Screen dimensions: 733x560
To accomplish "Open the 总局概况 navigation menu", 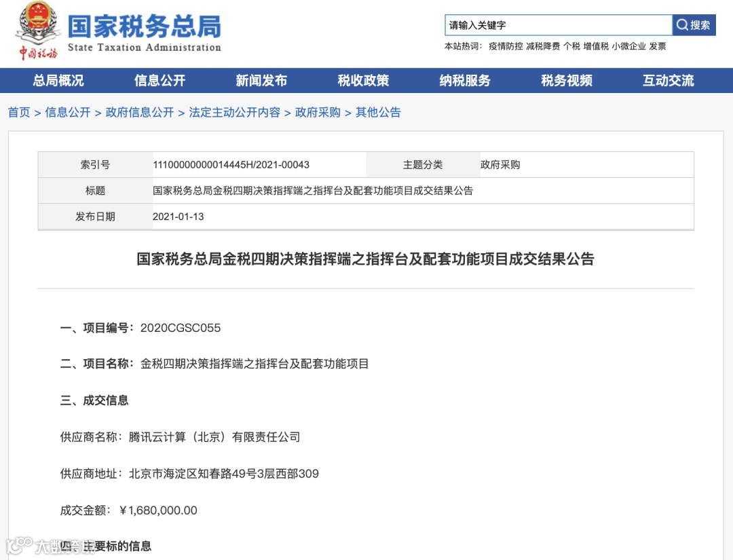I will click(x=58, y=80).
